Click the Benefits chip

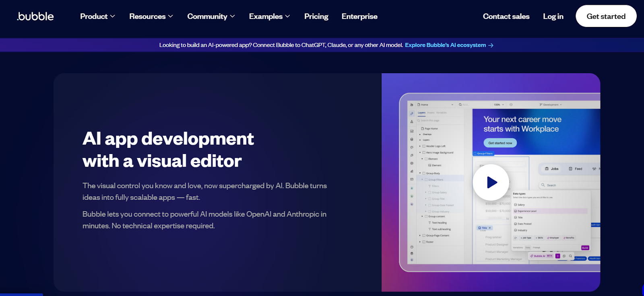[x=569, y=238]
